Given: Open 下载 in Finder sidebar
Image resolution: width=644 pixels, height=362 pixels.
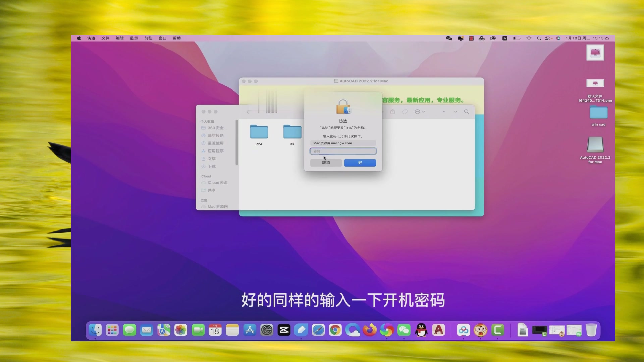Looking at the screenshot, I should (x=208, y=167).
